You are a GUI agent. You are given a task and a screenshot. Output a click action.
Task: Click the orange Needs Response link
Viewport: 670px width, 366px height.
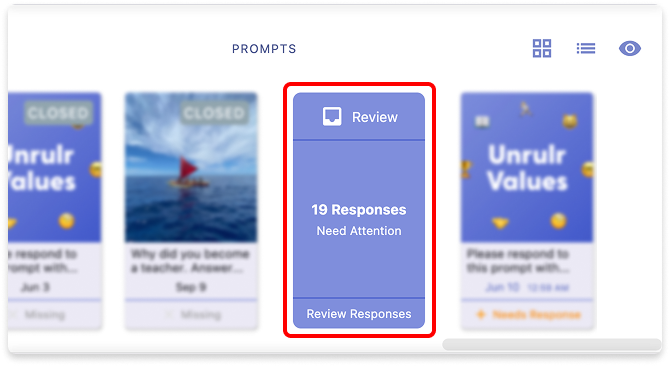[x=536, y=315]
